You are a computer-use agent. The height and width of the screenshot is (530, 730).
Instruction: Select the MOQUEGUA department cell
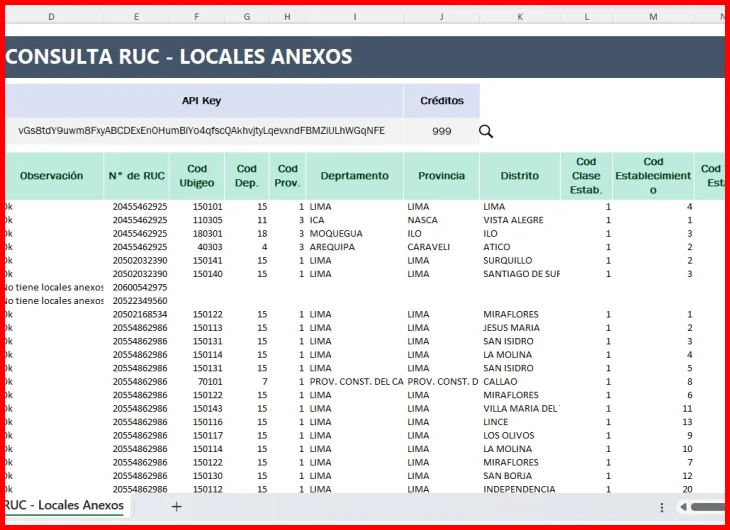(x=355, y=233)
